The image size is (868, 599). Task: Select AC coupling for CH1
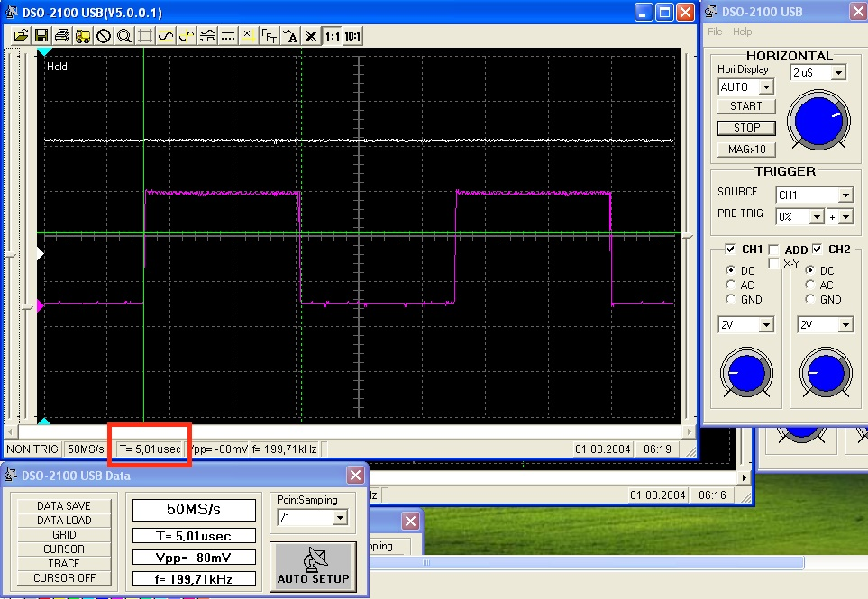tap(731, 285)
